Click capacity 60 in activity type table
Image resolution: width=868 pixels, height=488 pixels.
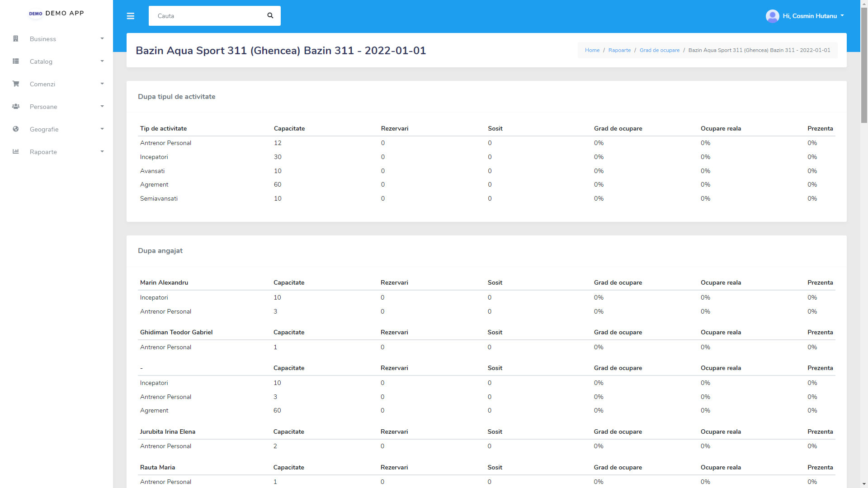pos(278,184)
